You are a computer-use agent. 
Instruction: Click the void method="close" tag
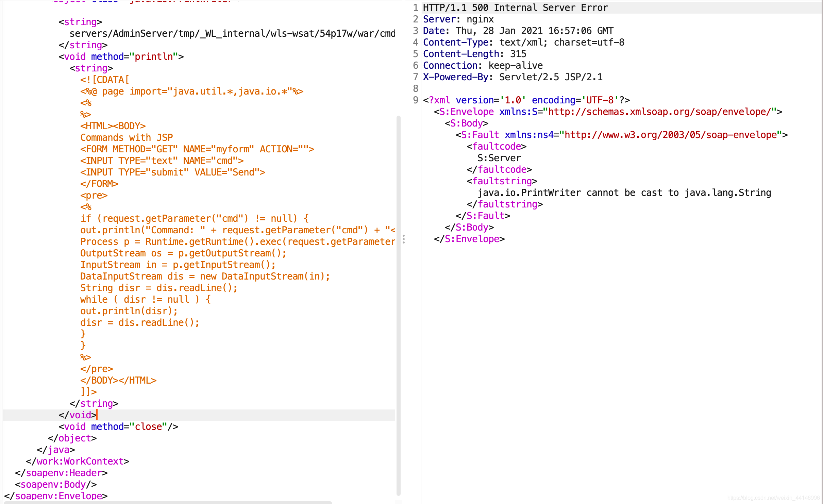[x=118, y=426]
